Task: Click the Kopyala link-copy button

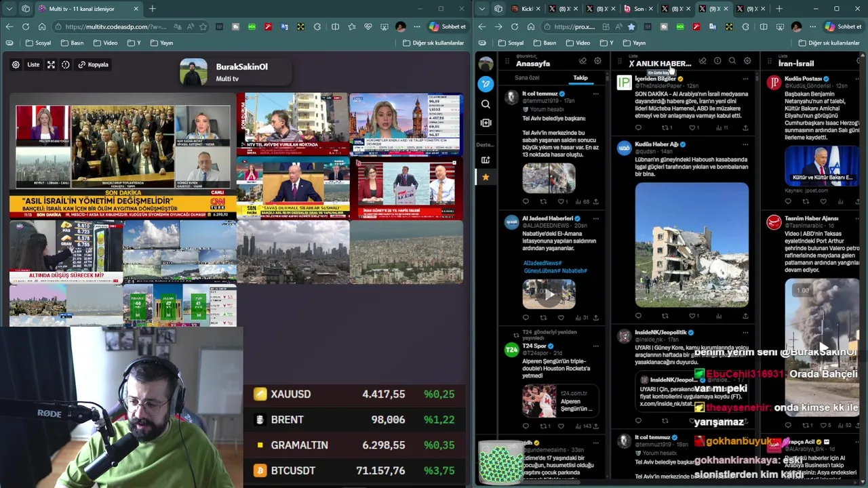Action: pyautogui.click(x=94, y=65)
